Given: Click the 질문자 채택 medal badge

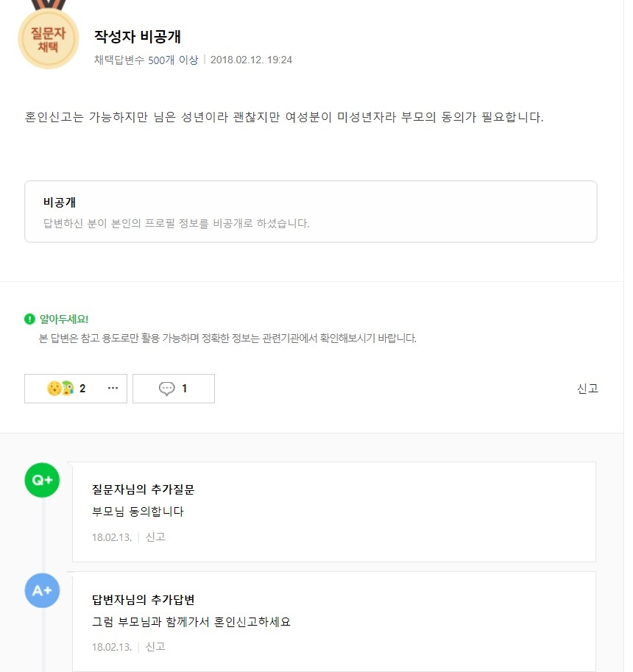Looking at the screenshot, I should tap(49, 38).
